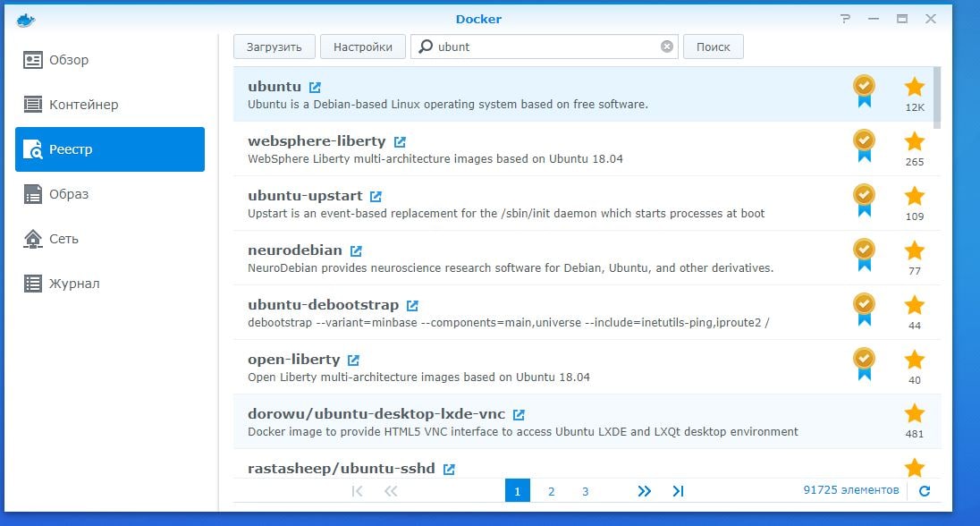Select the ubuntu-upstart image name
The width and height of the screenshot is (980, 526).
pos(305,195)
